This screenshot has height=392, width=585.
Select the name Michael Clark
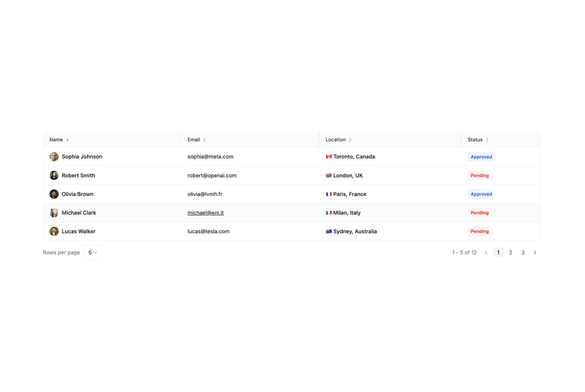[79, 213]
